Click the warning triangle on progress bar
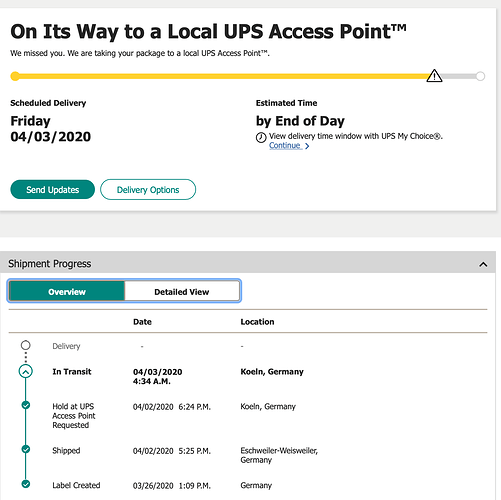 [x=434, y=76]
